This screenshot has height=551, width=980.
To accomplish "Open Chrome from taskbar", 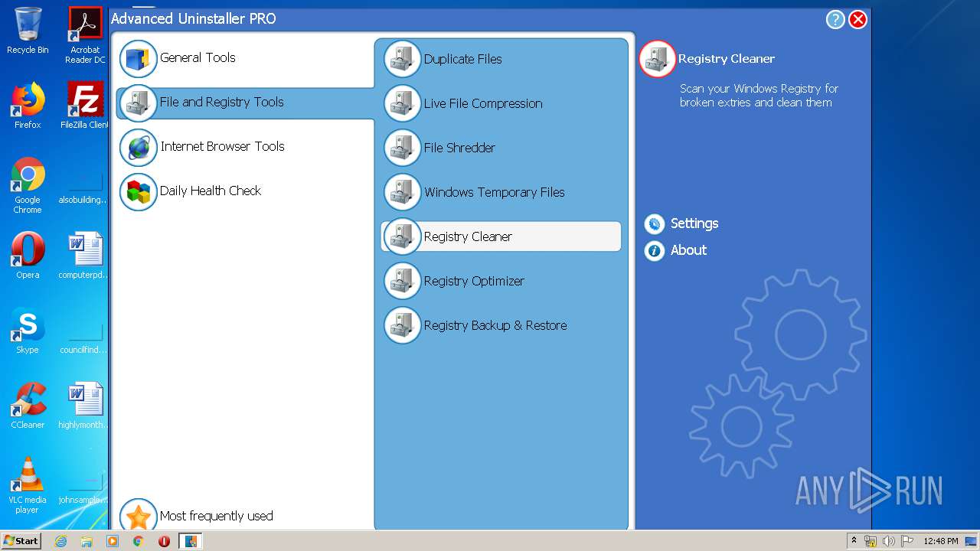I will 138,541.
